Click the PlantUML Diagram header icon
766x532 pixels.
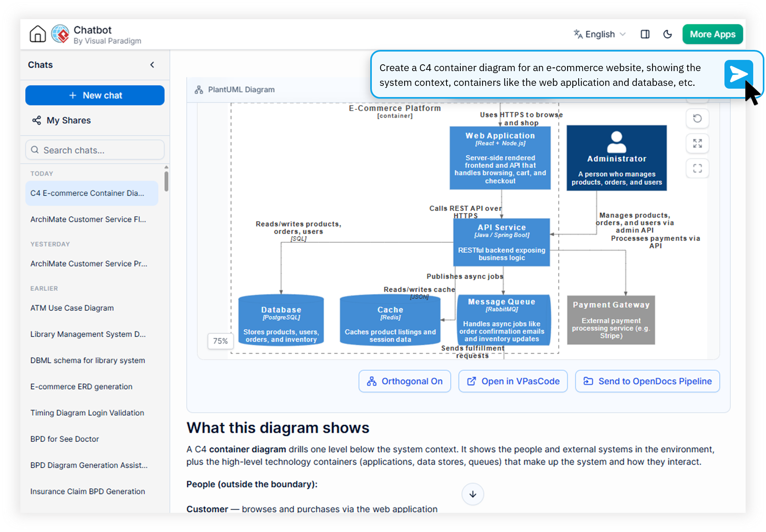[x=199, y=90]
